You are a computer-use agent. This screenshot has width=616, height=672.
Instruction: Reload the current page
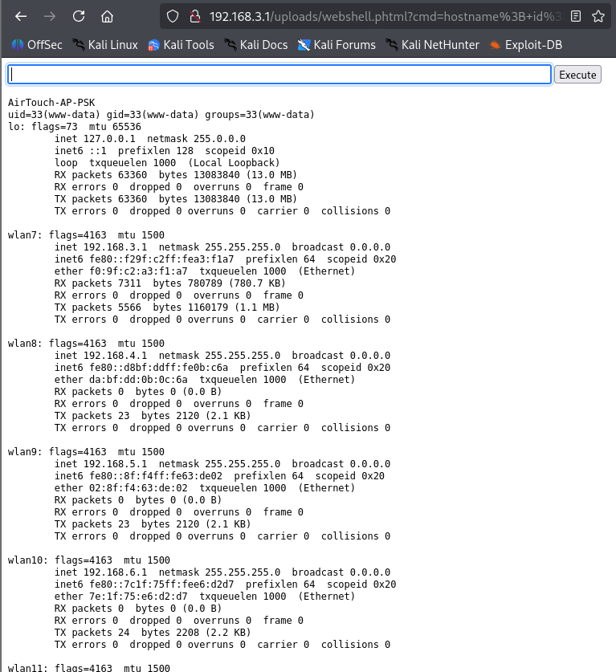[x=78, y=16]
